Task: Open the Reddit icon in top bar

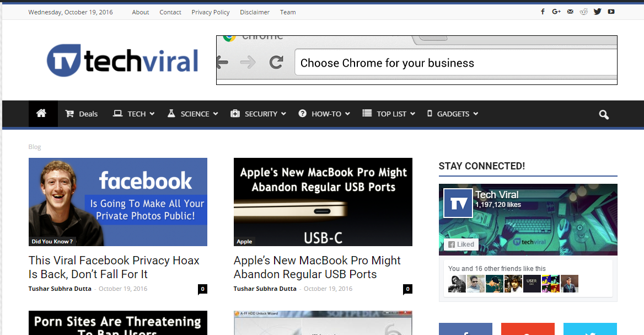Action: point(583,12)
